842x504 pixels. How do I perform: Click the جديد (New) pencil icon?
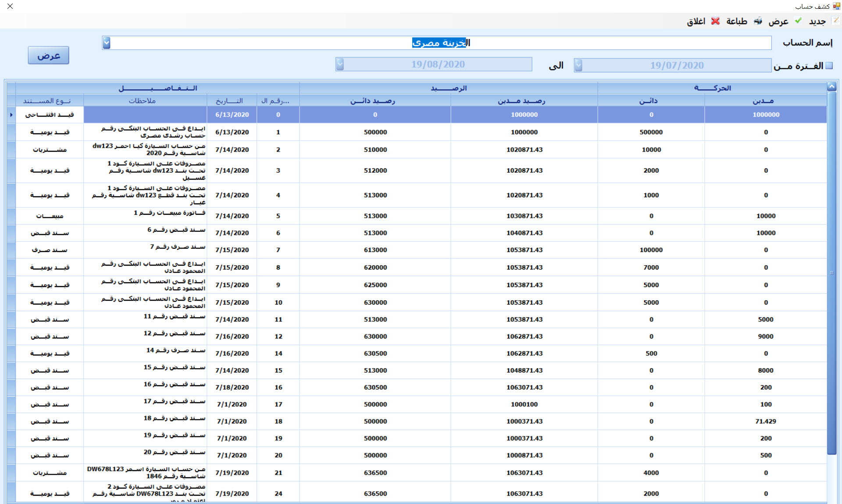coord(835,21)
